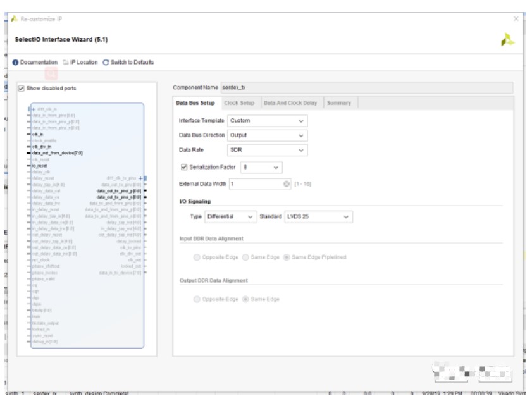Click the External Data Width input
This screenshot has width=532, height=408.
point(260,184)
